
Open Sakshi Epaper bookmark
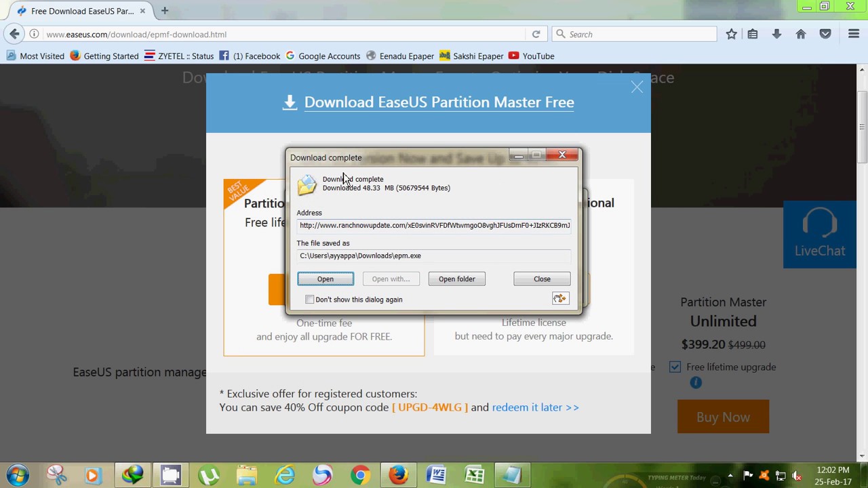(471, 56)
